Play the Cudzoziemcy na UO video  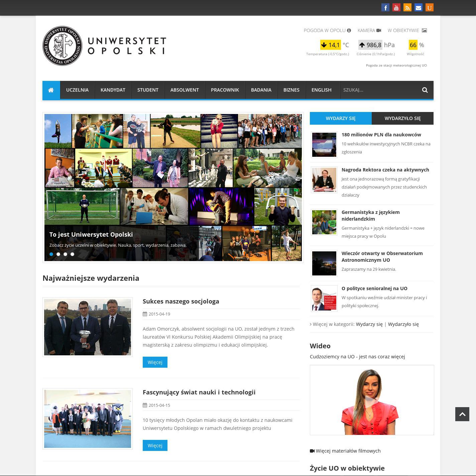click(371, 400)
